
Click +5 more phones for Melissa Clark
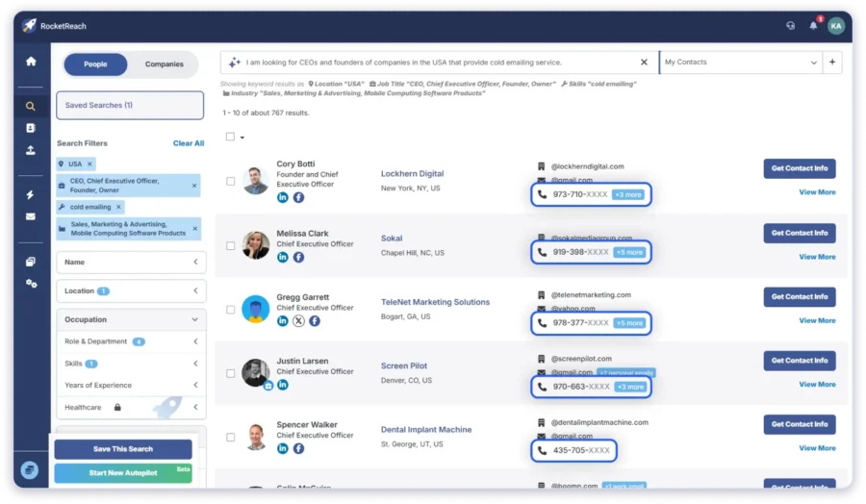629,252
